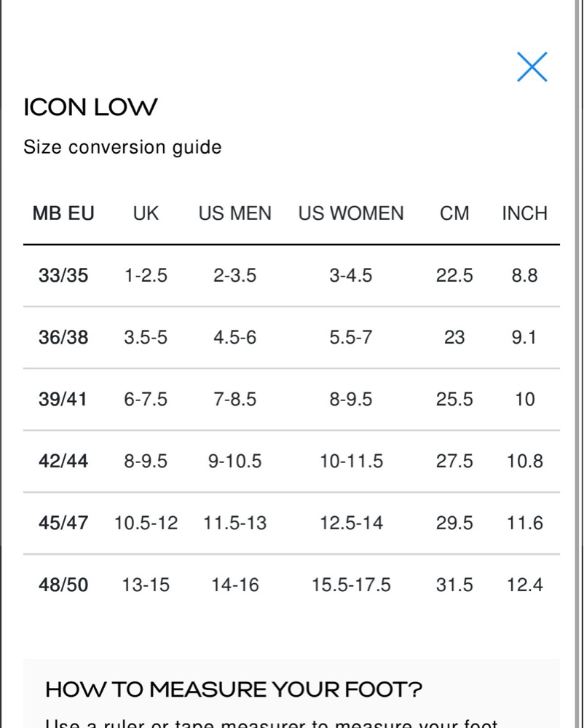Select the 33/35 size row label
The image size is (584, 728).
coord(63,275)
